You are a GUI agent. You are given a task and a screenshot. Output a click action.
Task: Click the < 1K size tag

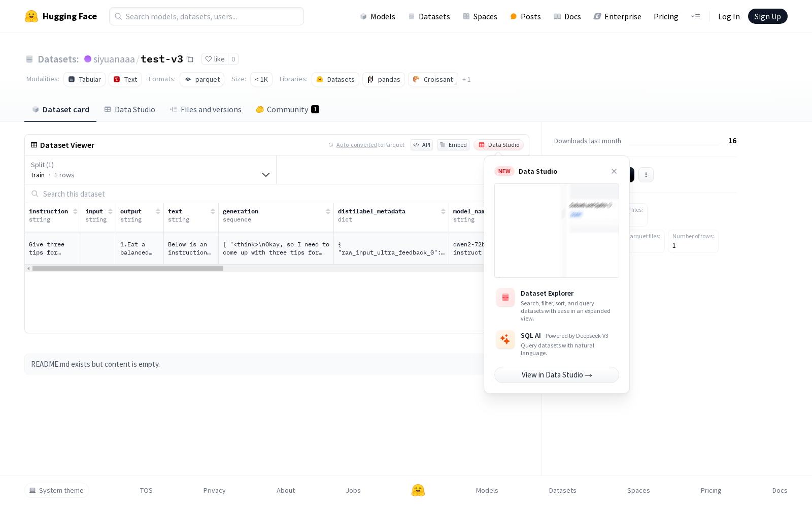point(261,79)
